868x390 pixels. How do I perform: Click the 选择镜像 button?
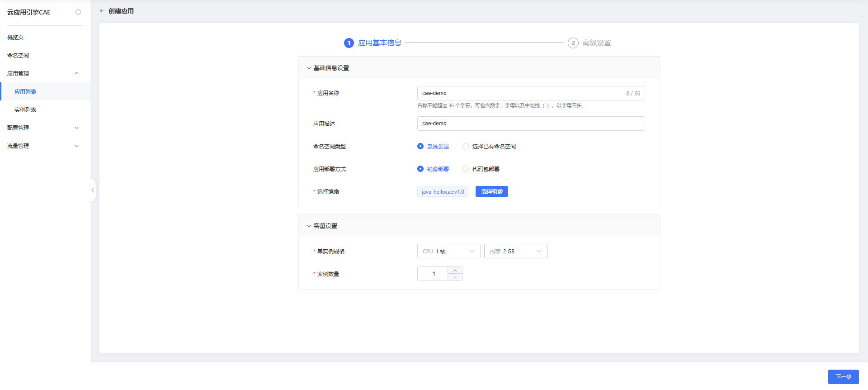point(491,191)
